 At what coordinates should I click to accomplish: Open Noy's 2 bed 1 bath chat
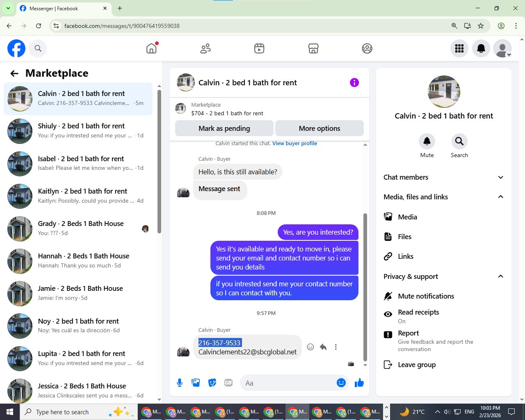click(x=78, y=326)
